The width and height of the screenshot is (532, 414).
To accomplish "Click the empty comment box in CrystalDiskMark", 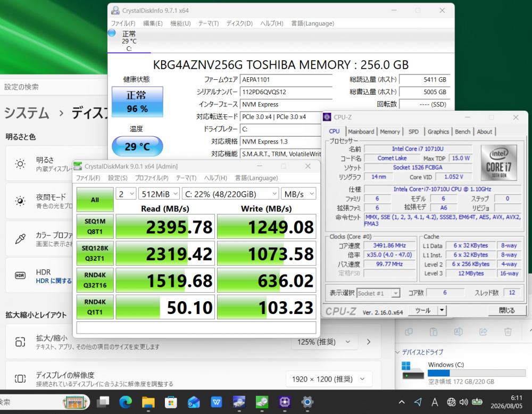I will coord(196,328).
